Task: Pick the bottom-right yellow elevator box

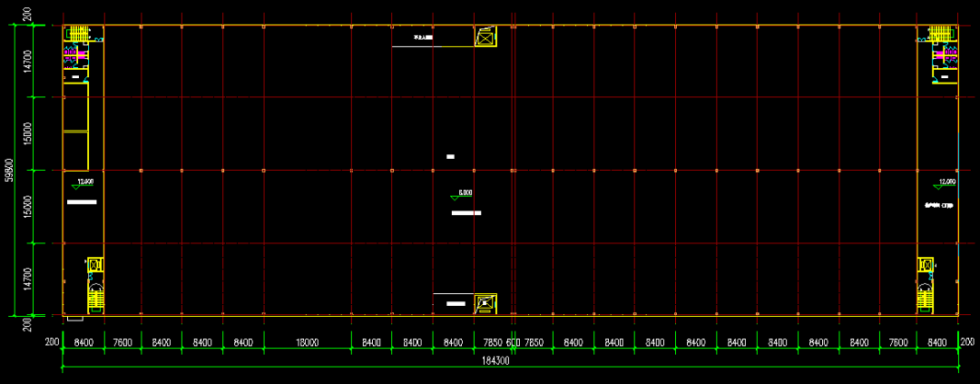Action: click(926, 264)
